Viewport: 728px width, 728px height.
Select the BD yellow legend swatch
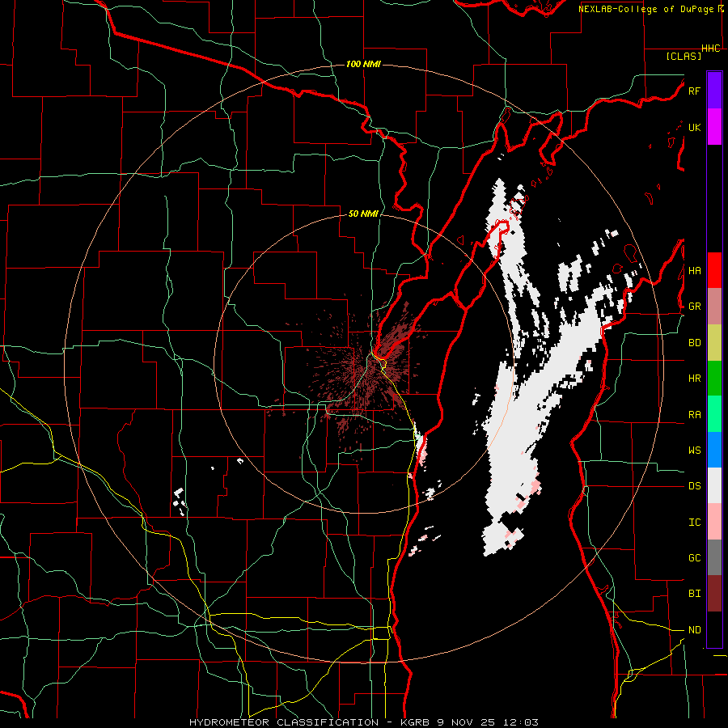[714, 342]
